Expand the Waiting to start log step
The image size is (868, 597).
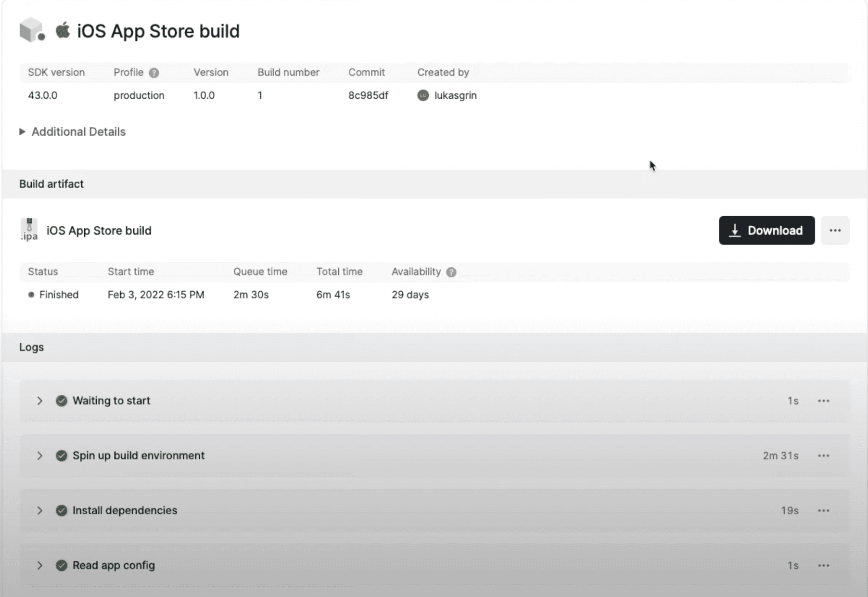click(40, 401)
